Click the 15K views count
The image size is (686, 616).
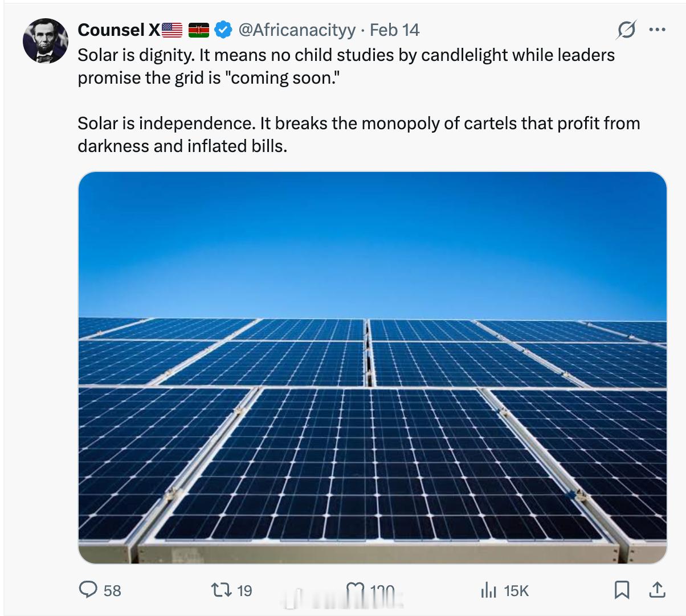(x=516, y=591)
